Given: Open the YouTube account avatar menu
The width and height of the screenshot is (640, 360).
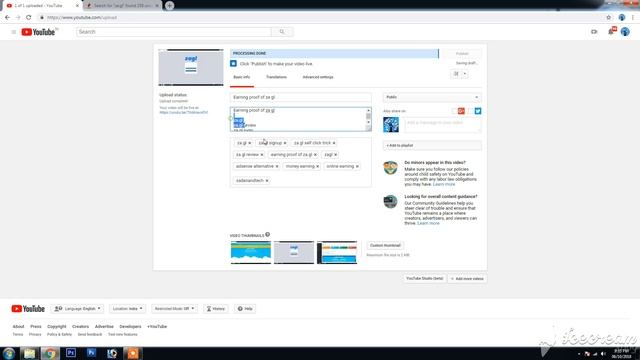Looking at the screenshot, I should [625, 32].
